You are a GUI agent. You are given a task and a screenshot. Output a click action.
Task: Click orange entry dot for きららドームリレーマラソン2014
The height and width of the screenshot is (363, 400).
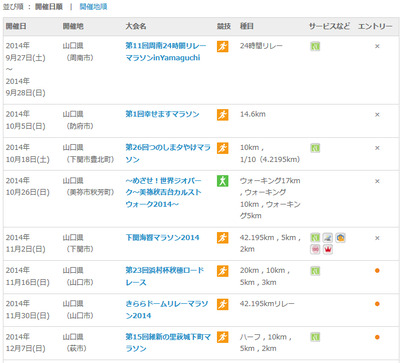tap(377, 304)
